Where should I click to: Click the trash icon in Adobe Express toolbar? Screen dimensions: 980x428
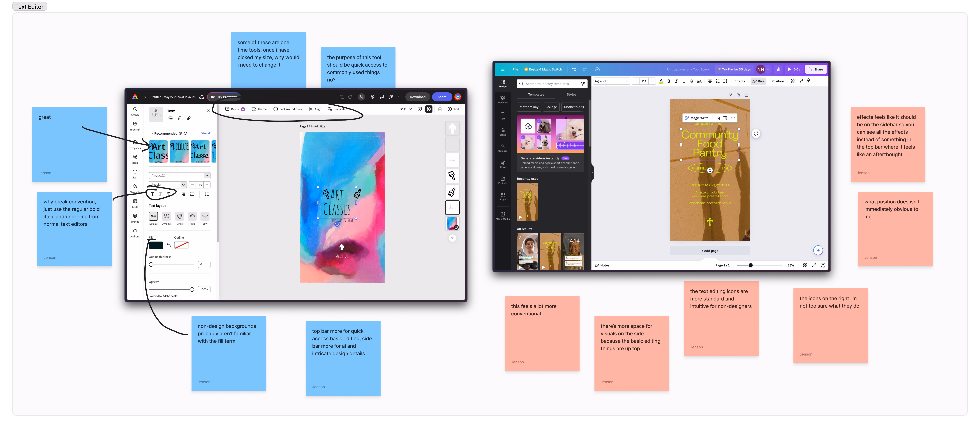tap(440, 109)
